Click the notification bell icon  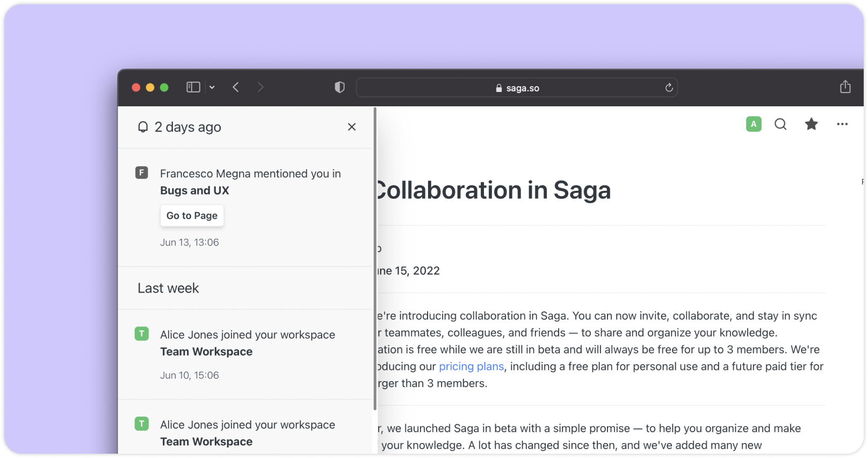tap(143, 127)
